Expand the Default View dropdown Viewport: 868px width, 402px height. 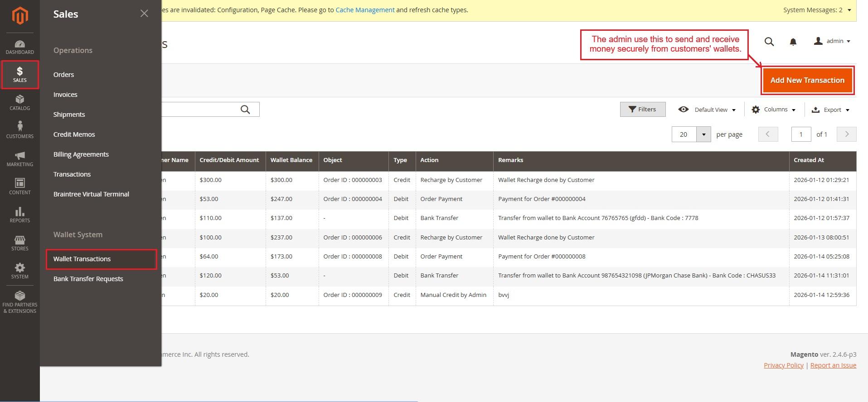[707, 110]
